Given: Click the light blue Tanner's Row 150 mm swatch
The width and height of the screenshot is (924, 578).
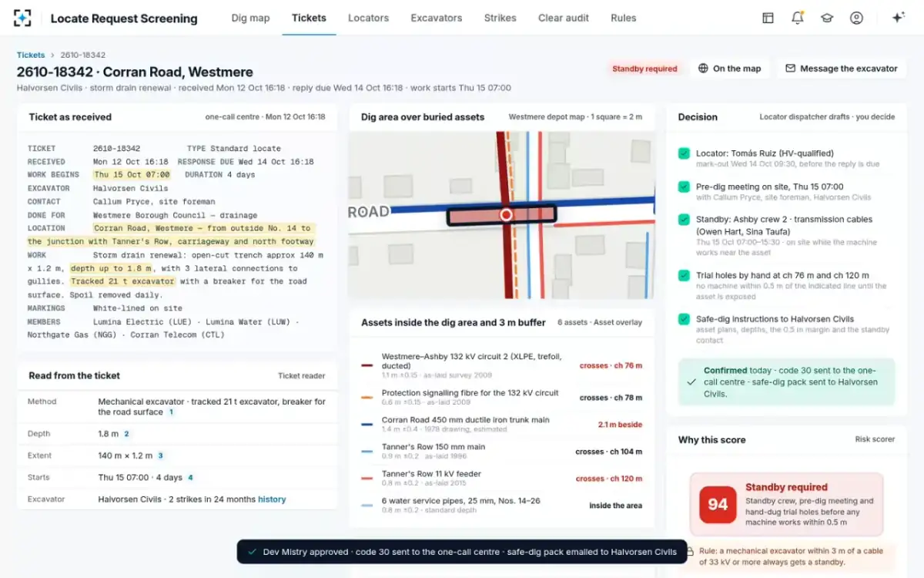Looking at the screenshot, I should point(367,452).
